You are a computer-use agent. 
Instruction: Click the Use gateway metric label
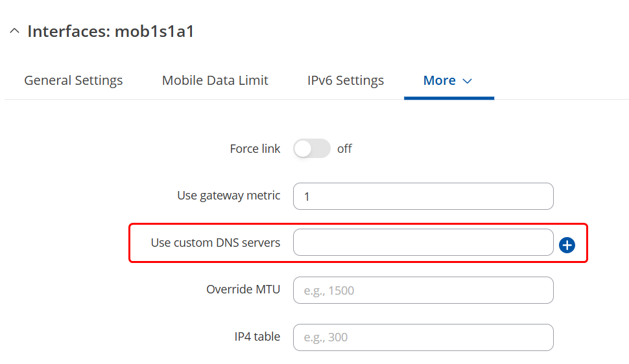tap(228, 196)
